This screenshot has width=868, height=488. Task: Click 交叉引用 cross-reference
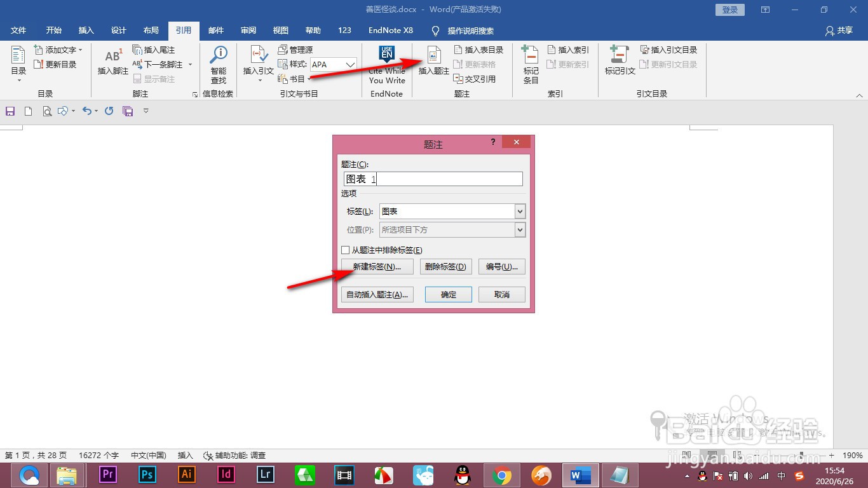475,79
